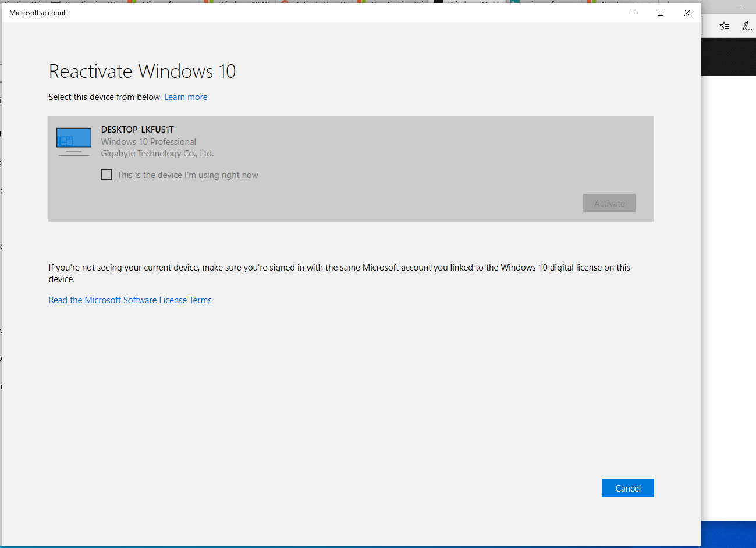Viewport: 756px width, 548px height.
Task: Close the Microsoft account window
Action: coord(687,13)
